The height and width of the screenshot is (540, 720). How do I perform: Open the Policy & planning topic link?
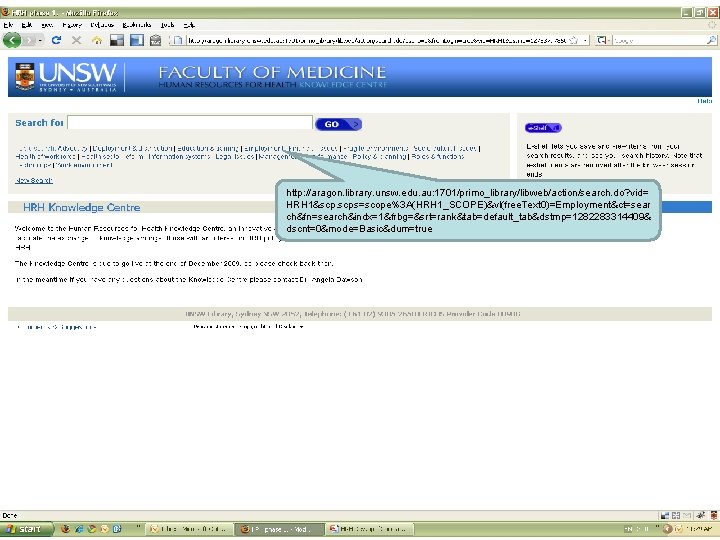[x=379, y=157]
